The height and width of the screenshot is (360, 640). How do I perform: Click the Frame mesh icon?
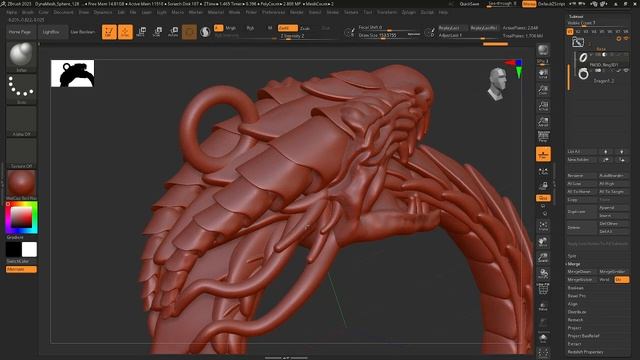click(x=543, y=226)
